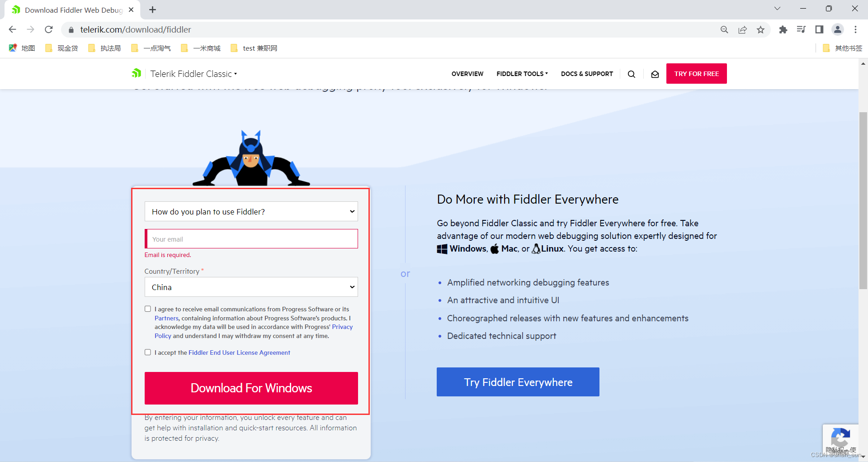Viewport: 868px width, 462px height.
Task: Open the 现金贷 bookmark folder
Action: pos(62,48)
